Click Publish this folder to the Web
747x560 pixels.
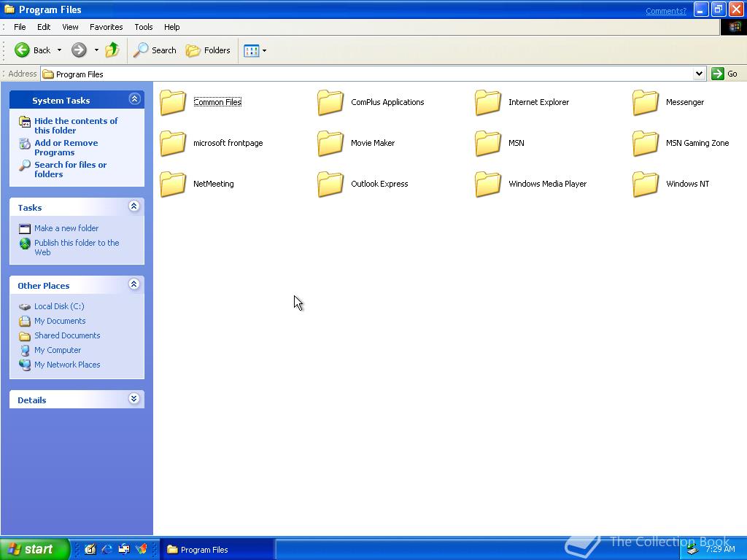coord(77,248)
